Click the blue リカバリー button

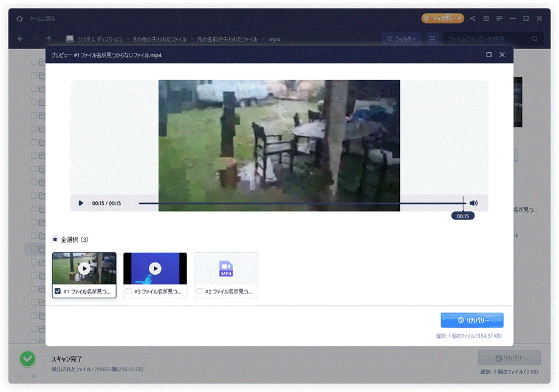pos(472,320)
